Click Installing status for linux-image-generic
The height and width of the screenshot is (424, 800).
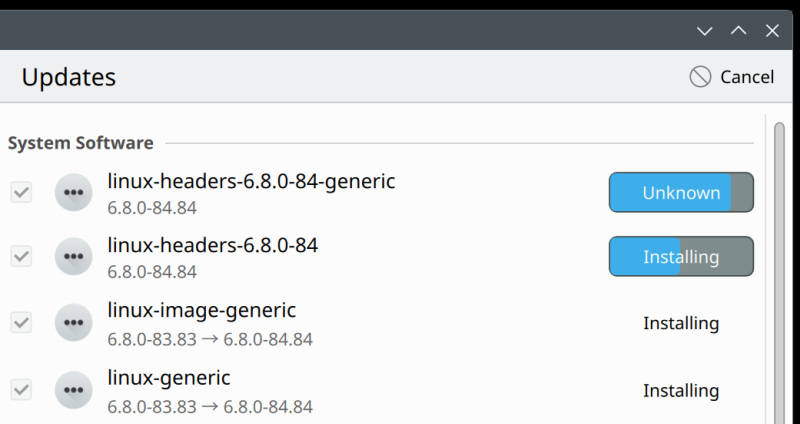(681, 323)
